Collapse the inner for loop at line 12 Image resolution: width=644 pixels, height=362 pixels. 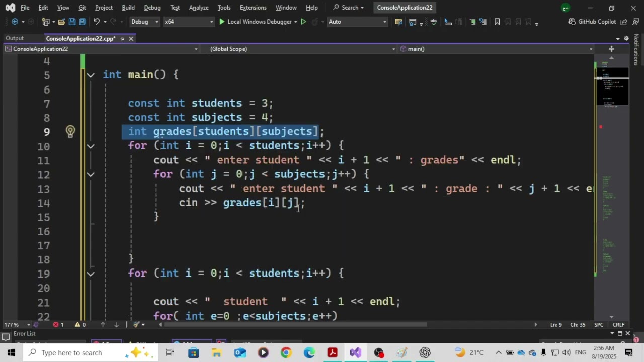click(x=90, y=174)
